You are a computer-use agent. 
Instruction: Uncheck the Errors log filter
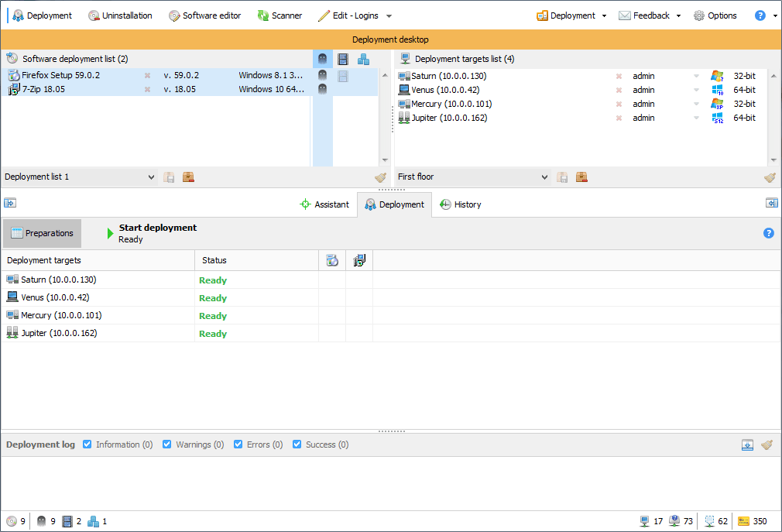[x=238, y=444]
